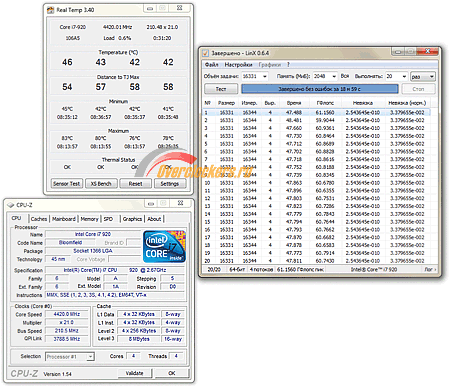Click the Intel Core i7 logo in CPU-Z
450x387 pixels.
click(164, 246)
